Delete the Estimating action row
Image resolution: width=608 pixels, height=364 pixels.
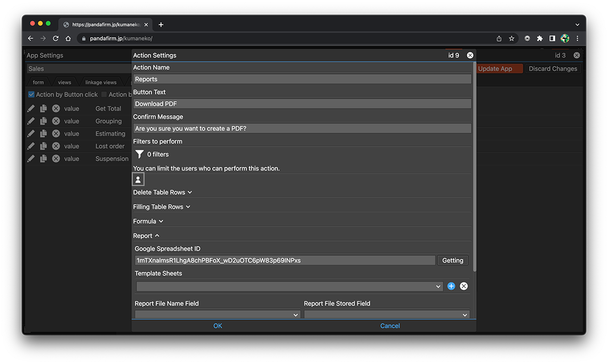coord(56,134)
